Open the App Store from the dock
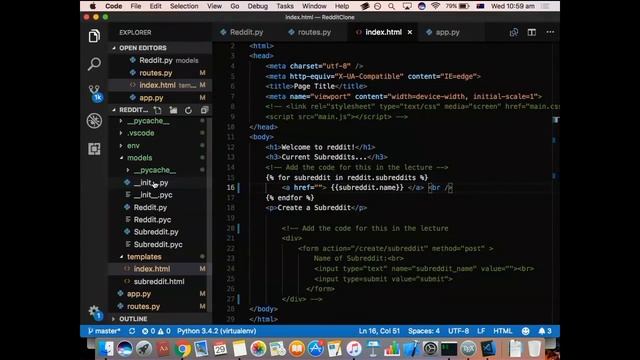 point(316,349)
